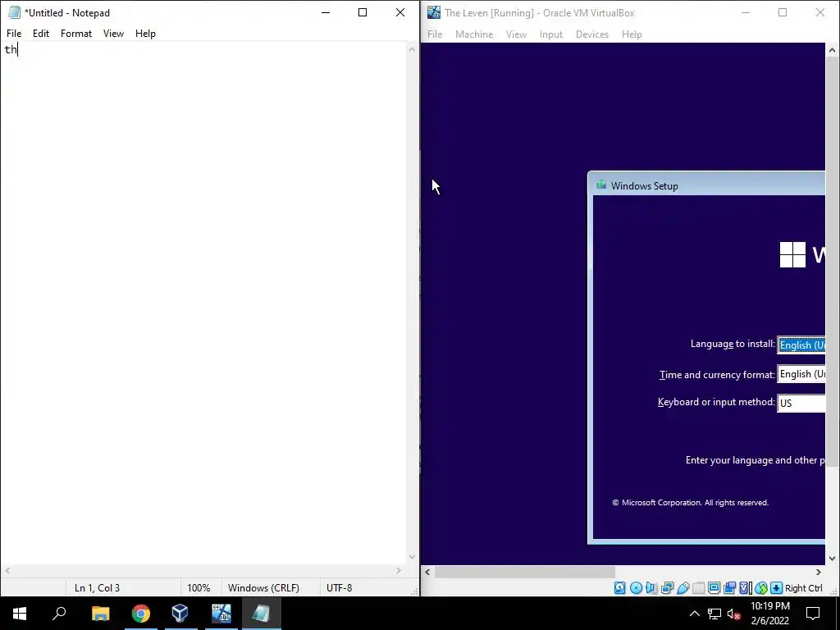The image size is (840, 630).
Task: Click the keyboard capture arrow icon beside Right Ctrl
Action: tap(776, 587)
